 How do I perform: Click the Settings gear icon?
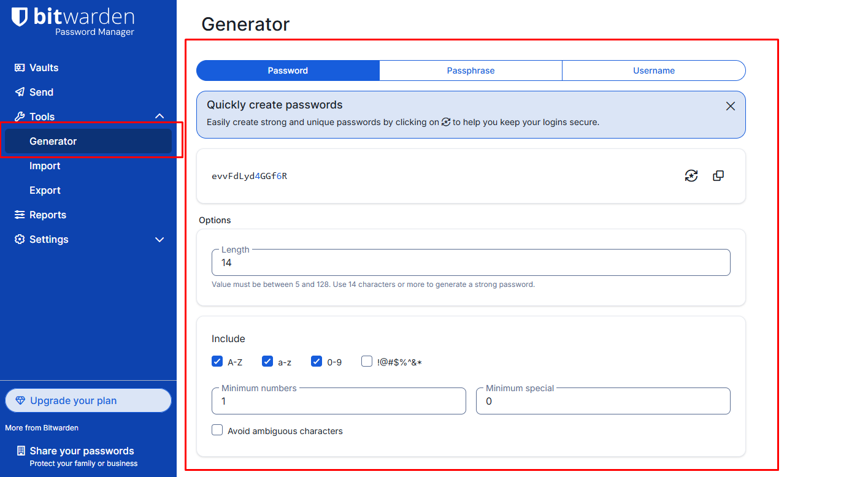tap(20, 239)
